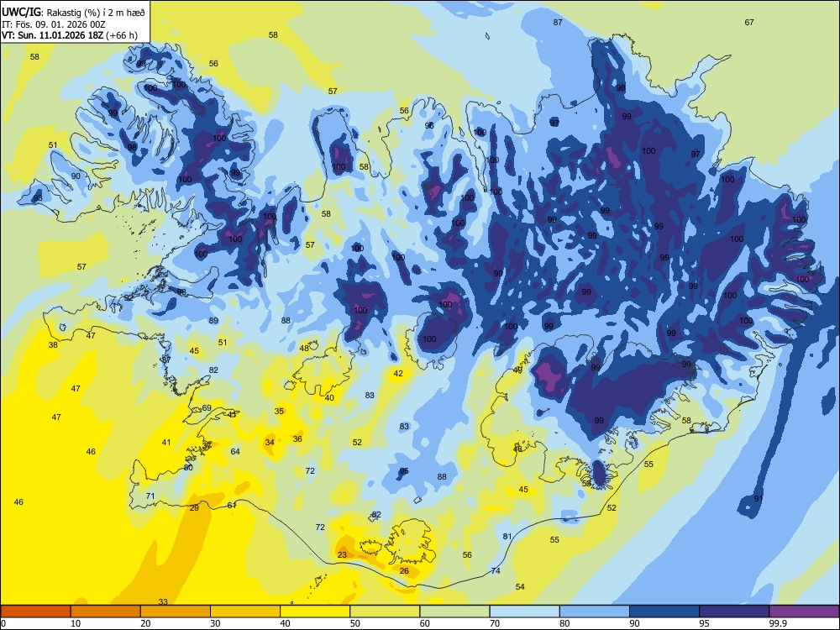Viewport: 840px width, 630px height.
Task: Select the 40–50 bright yellow legend swatch
Action: (x=315, y=612)
